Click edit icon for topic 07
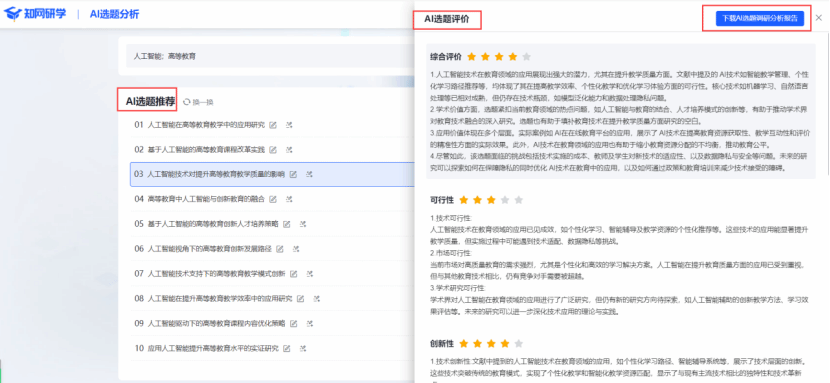830x383 pixels. click(294, 274)
